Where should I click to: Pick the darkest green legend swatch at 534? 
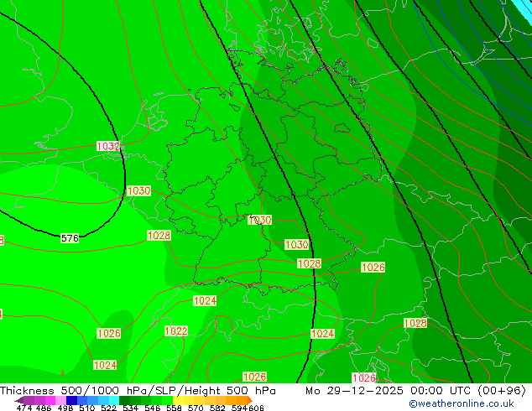click(125, 400)
